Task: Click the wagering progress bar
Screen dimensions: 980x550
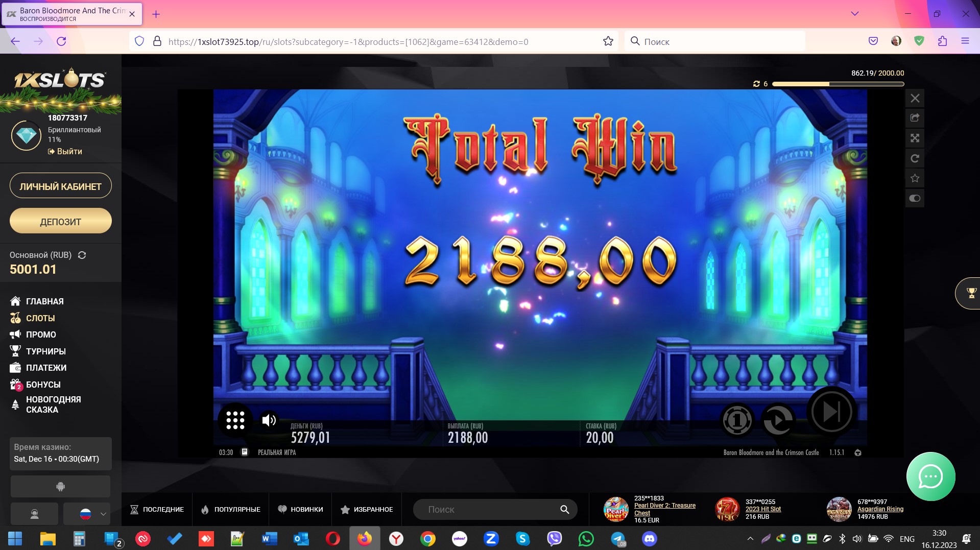Action: (x=838, y=84)
